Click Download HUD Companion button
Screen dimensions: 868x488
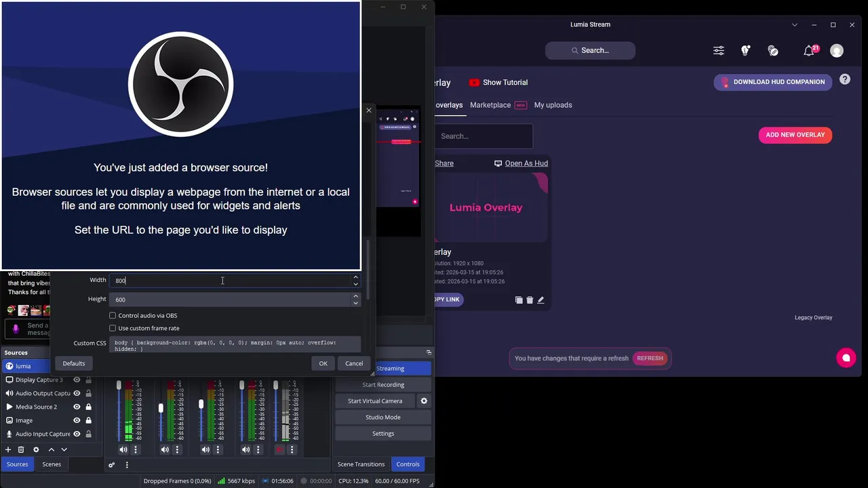coord(772,82)
